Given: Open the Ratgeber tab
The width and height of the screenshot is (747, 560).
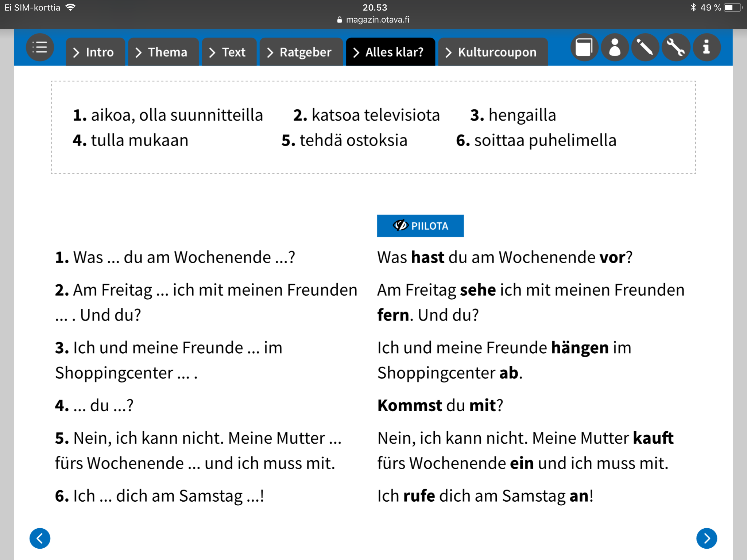Looking at the screenshot, I should (301, 52).
